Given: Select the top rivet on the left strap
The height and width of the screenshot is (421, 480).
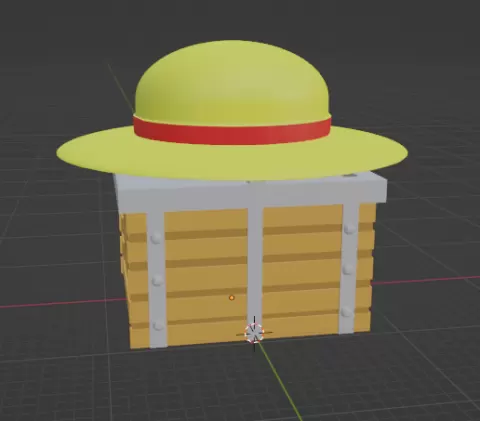Looking at the screenshot, I should (x=156, y=238).
